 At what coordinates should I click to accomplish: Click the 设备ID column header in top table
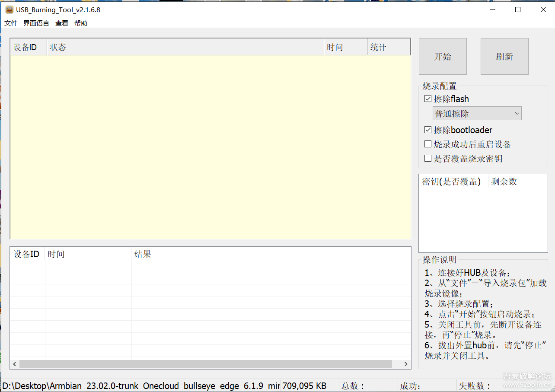click(29, 47)
